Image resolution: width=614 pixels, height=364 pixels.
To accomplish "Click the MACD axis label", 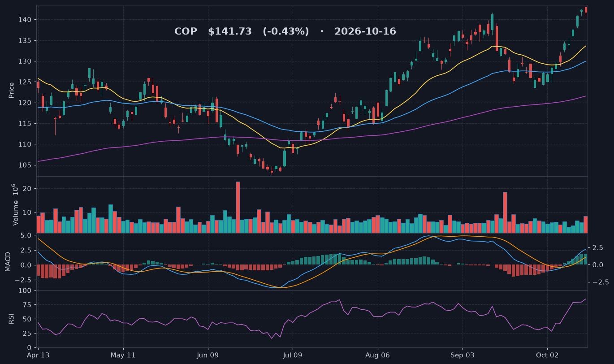I will tap(8, 262).
